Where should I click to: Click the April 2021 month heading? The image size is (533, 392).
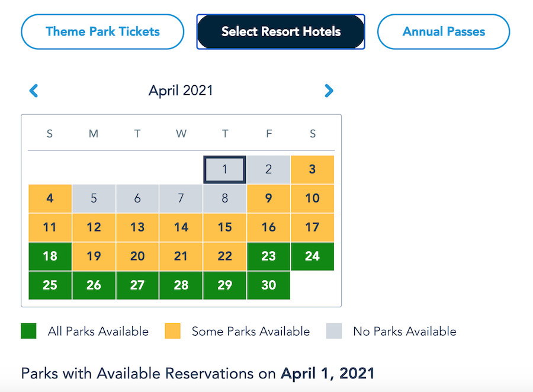pyautogui.click(x=181, y=91)
